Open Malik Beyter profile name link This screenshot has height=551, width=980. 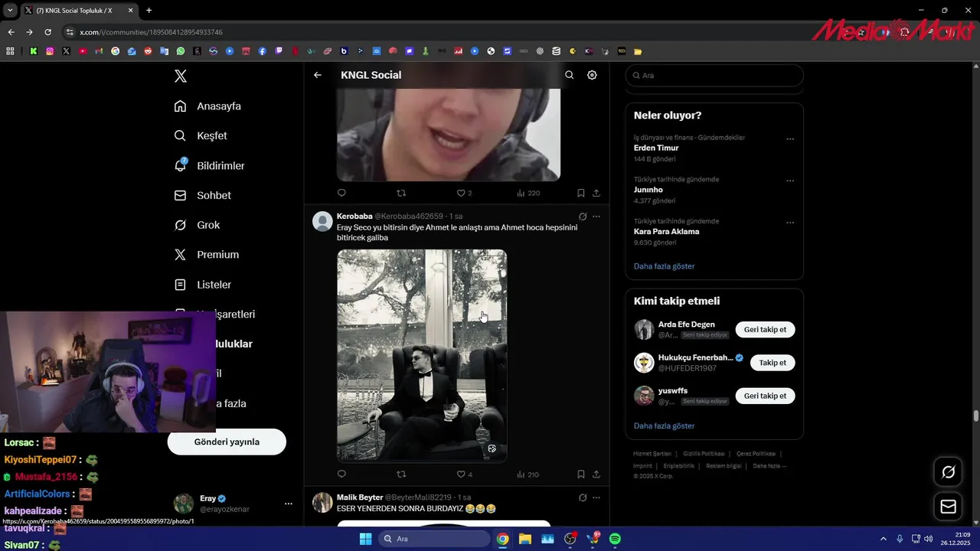point(360,497)
